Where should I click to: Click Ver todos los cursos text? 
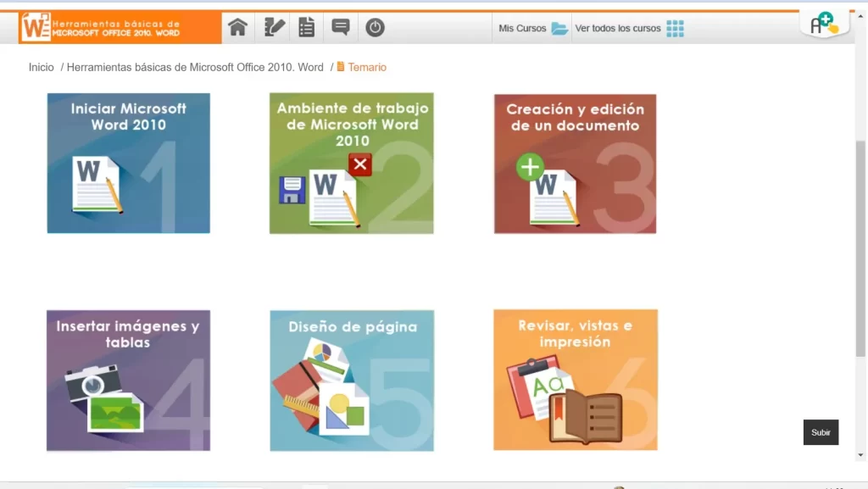(618, 28)
